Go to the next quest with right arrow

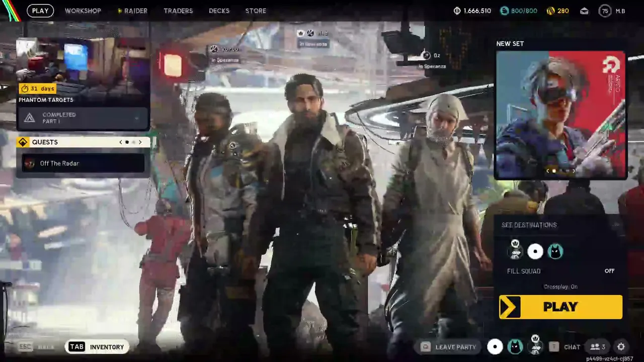pos(140,142)
